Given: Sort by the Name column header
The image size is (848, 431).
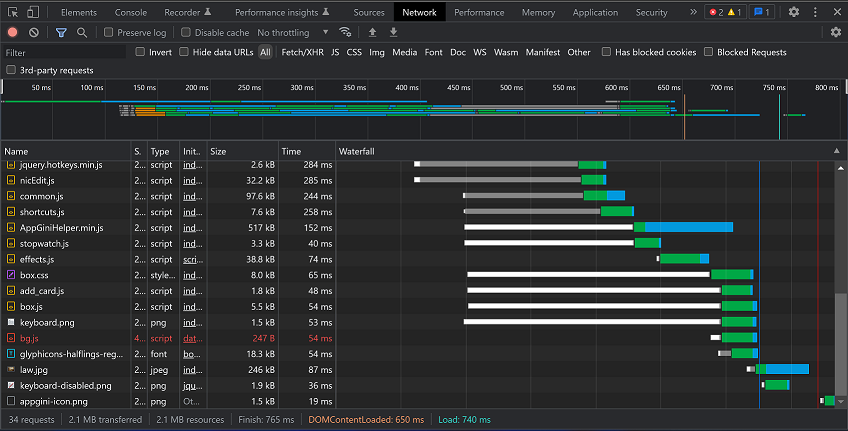Looking at the screenshot, I should pos(65,151).
